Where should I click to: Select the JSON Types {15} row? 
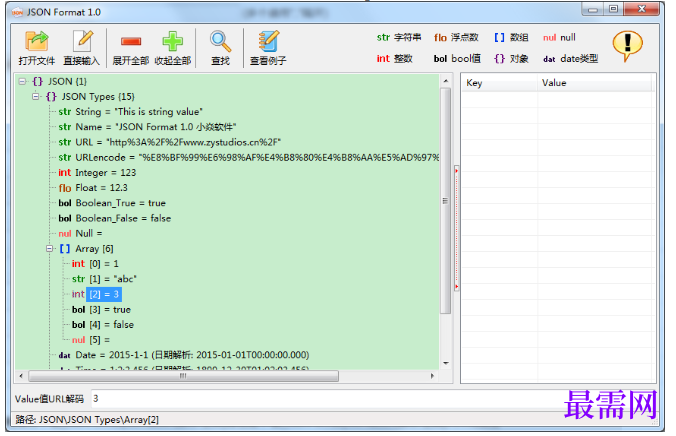coord(98,96)
